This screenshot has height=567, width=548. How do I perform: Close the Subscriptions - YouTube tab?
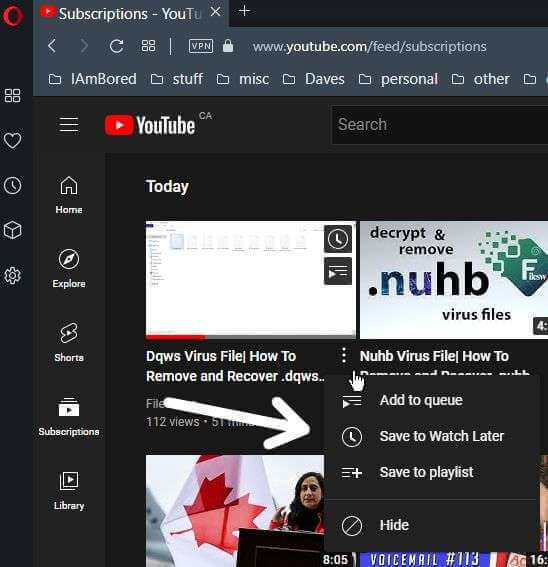pyautogui.click(x=216, y=12)
